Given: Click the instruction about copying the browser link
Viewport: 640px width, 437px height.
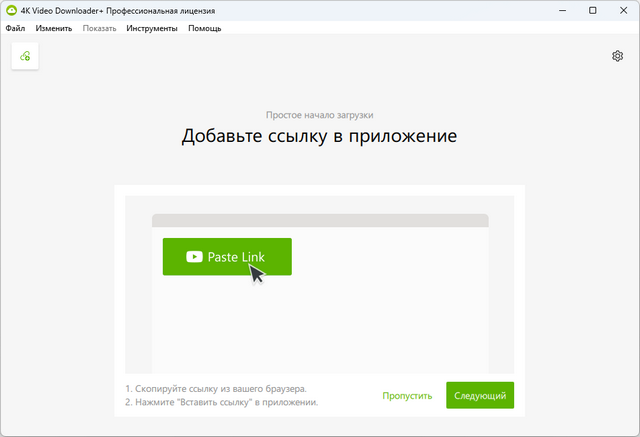Looking at the screenshot, I should coord(216,388).
